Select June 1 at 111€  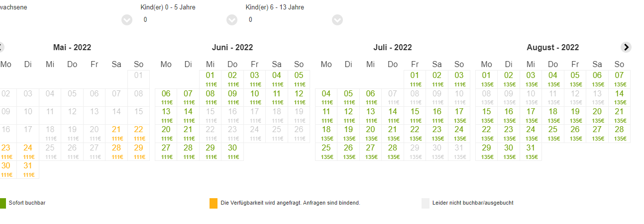pyautogui.click(x=210, y=79)
